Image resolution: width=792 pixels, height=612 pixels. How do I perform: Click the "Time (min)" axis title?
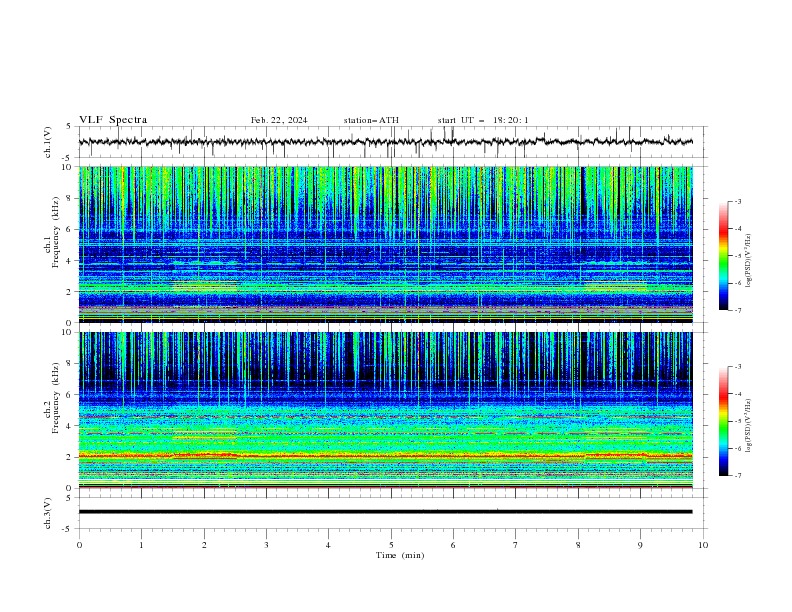click(x=400, y=555)
